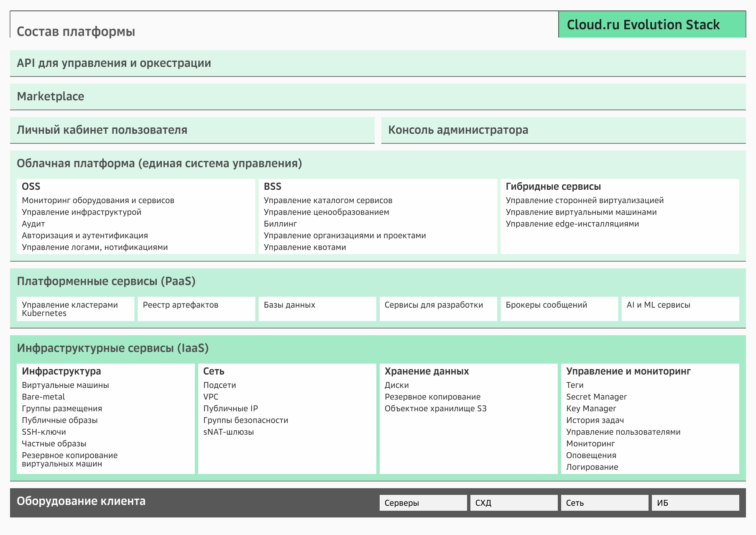The width and height of the screenshot is (756, 535).
Task: Click the 'Биллинг' entry
Action: coord(280,224)
